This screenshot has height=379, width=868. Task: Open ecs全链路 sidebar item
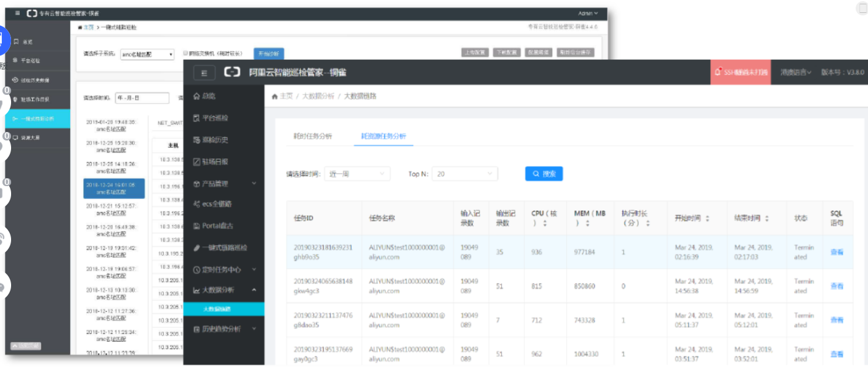(212, 203)
